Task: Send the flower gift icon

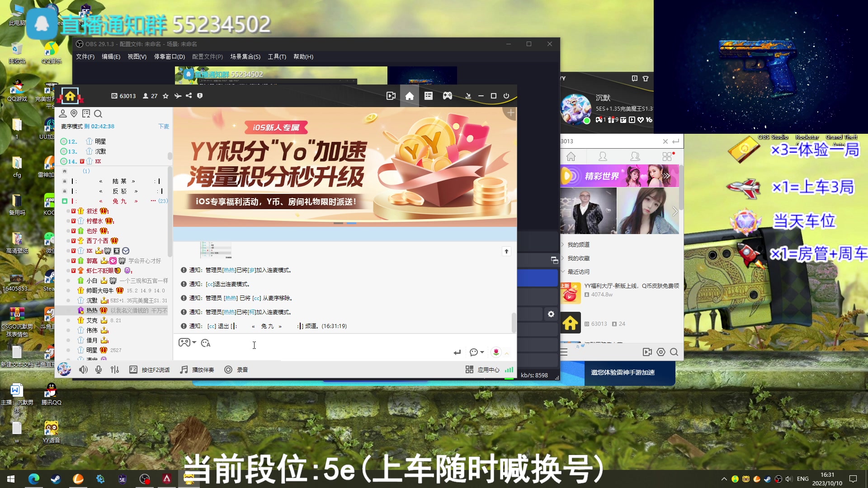Action: click(x=496, y=352)
